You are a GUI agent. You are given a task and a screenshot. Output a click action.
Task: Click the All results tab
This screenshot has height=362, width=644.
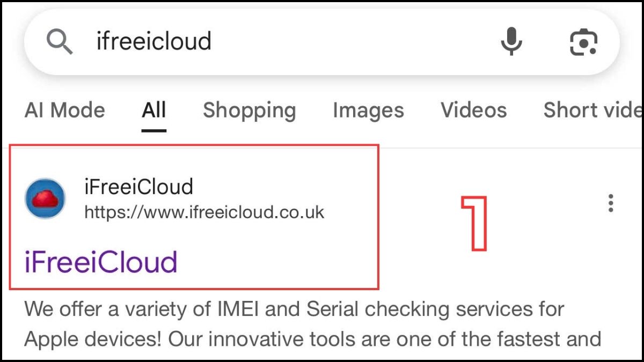(x=153, y=110)
